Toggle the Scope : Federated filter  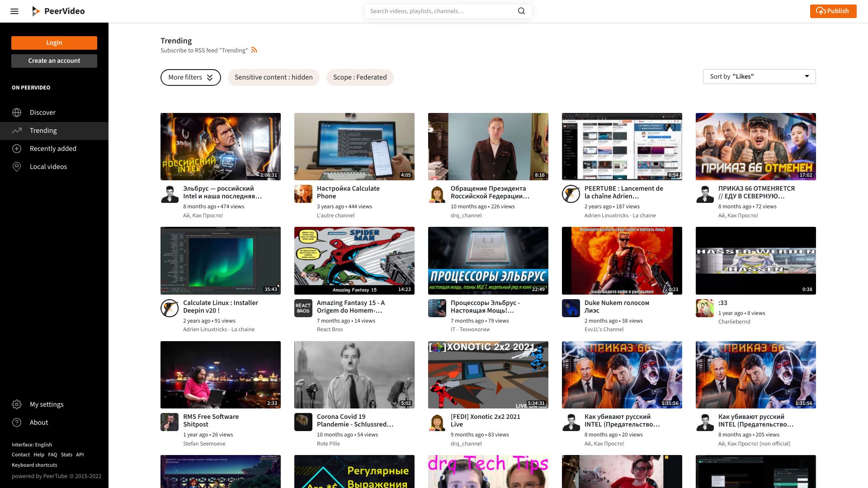pyautogui.click(x=360, y=77)
